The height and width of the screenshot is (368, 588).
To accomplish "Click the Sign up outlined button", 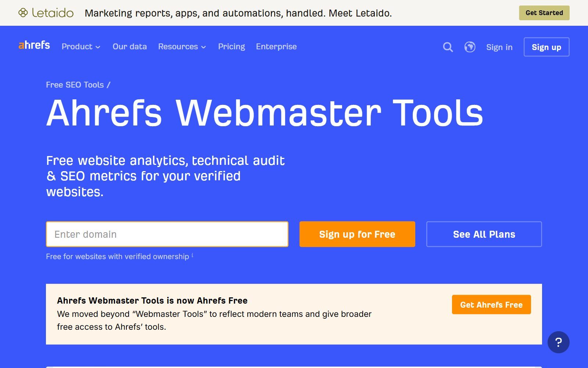I will pyautogui.click(x=546, y=47).
